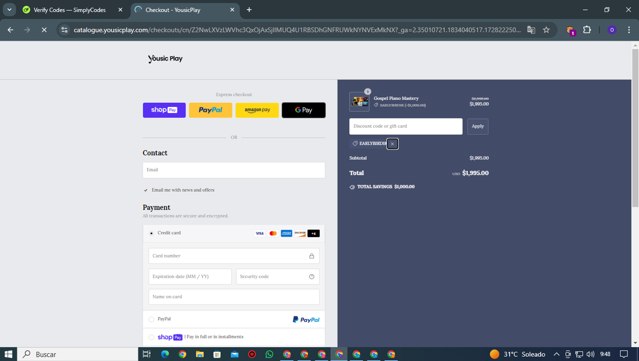This screenshot has width=639, height=361.
Task: Click the Name on card field
Action: tap(234, 297)
